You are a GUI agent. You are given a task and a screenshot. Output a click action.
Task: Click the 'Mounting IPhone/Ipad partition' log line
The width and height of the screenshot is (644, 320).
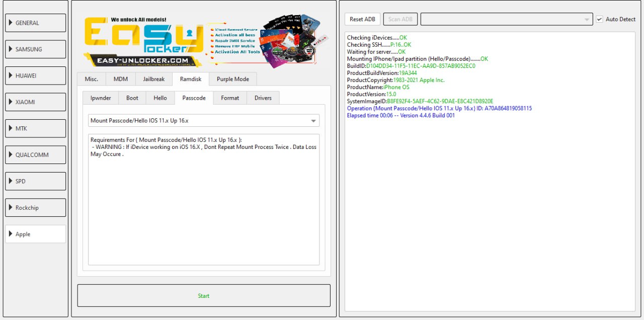click(418, 59)
